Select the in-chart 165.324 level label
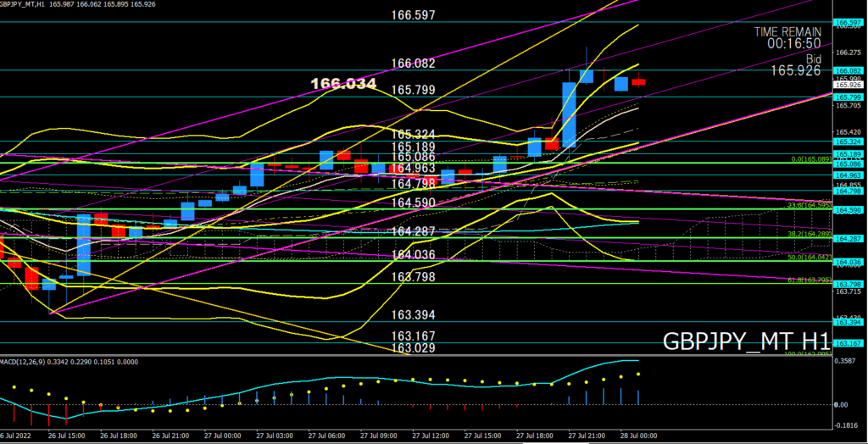Viewport: 868px width, 444px height. coord(413,135)
